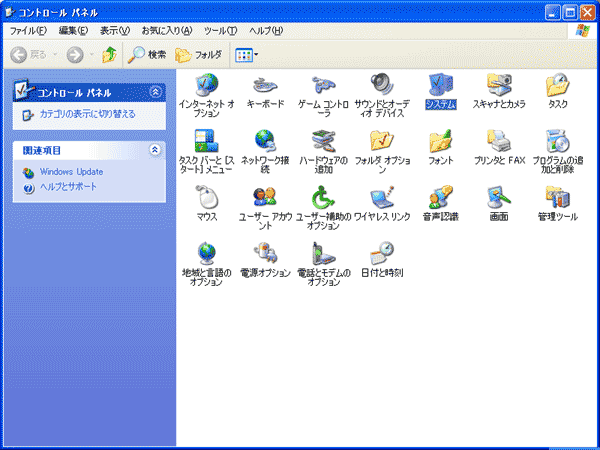600x450 pixels.
Task: Click カテゴリの表示に切り替える link
Action: click(87, 114)
